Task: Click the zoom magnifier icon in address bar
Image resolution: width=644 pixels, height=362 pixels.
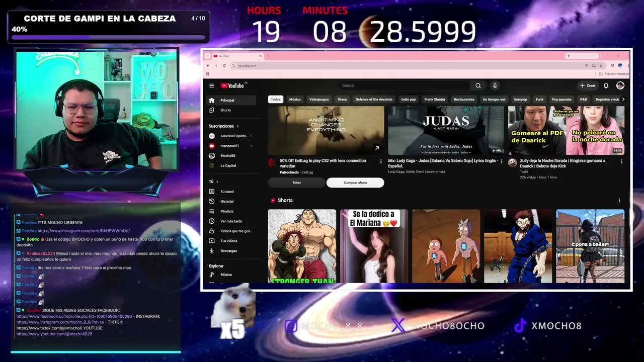Action: 586,65
